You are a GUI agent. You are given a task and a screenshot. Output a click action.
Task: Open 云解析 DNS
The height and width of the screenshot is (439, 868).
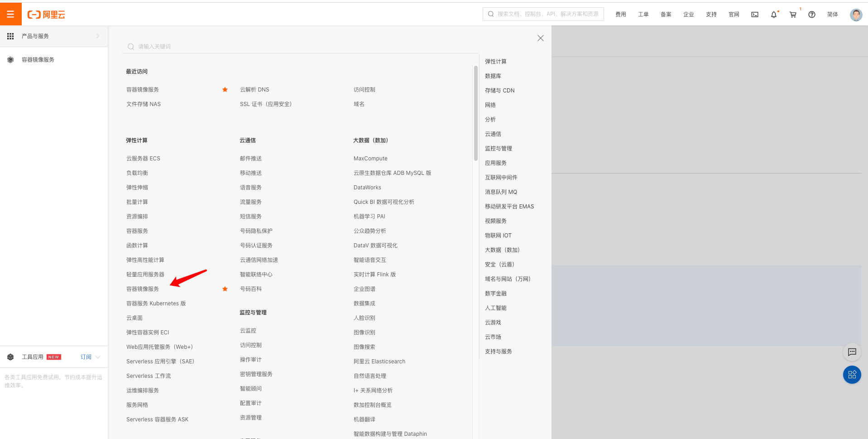point(254,90)
